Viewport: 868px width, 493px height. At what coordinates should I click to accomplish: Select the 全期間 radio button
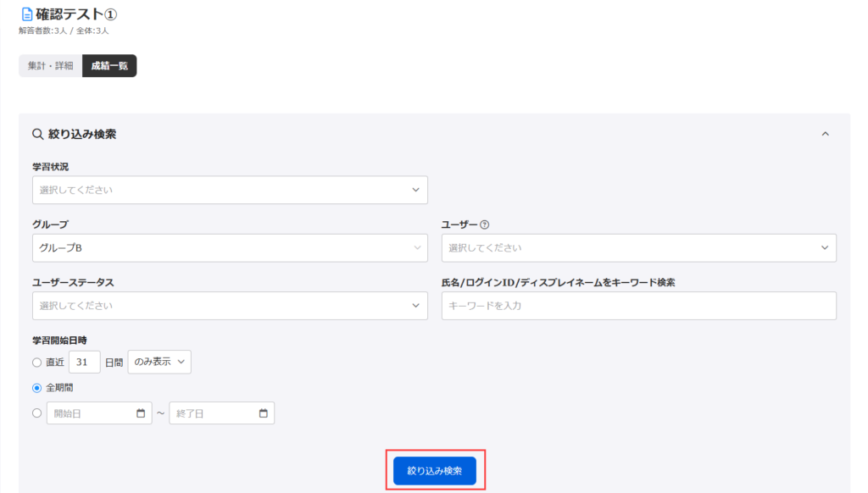[x=37, y=388]
